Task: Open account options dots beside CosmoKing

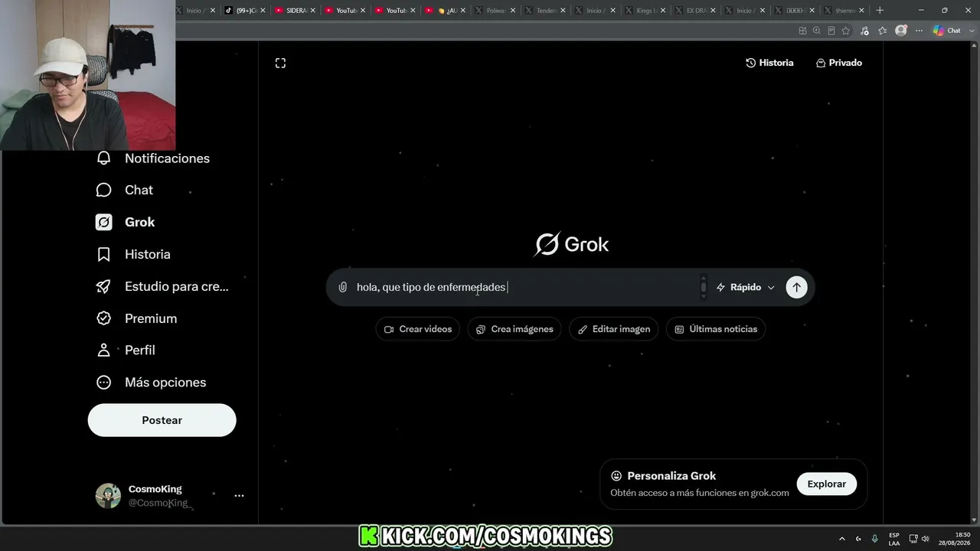Action: click(239, 496)
